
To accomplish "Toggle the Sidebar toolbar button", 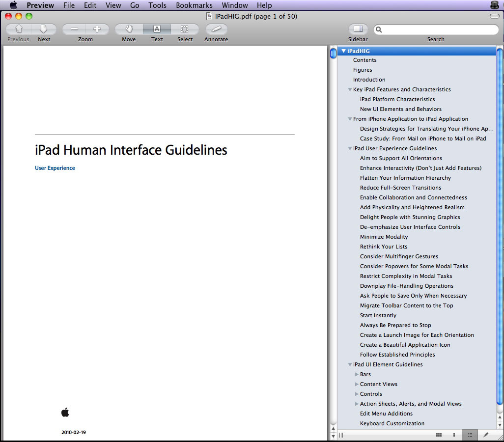I will [x=358, y=29].
